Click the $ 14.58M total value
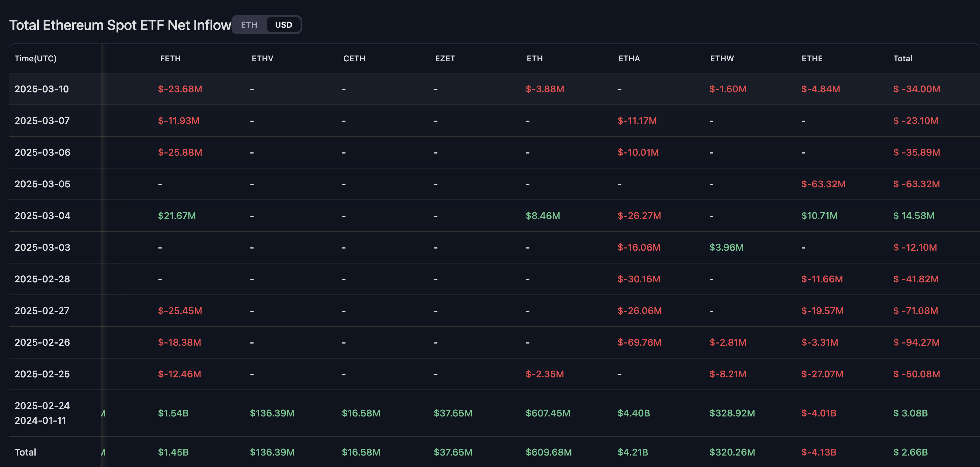 click(x=914, y=216)
